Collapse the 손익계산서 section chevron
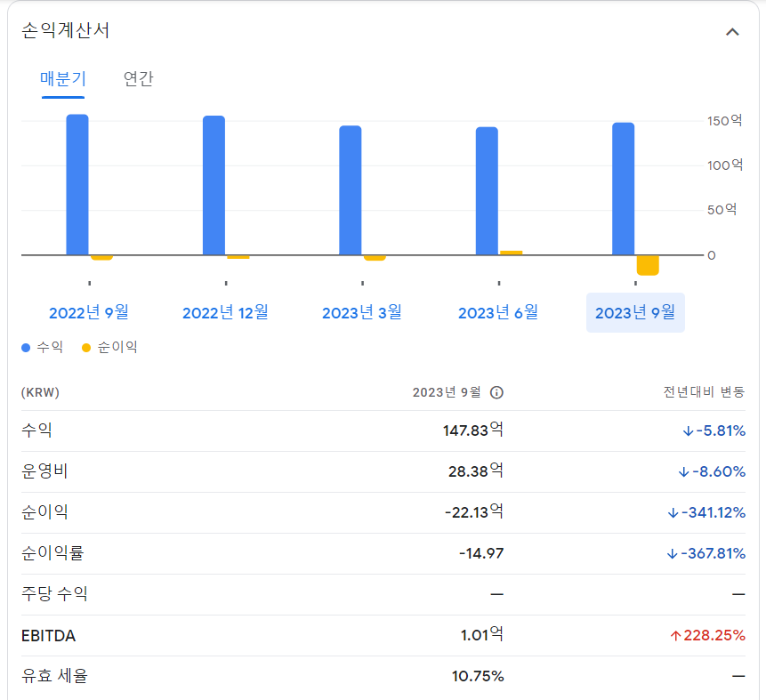Image resolution: width=766 pixels, height=700 pixels. tap(732, 32)
